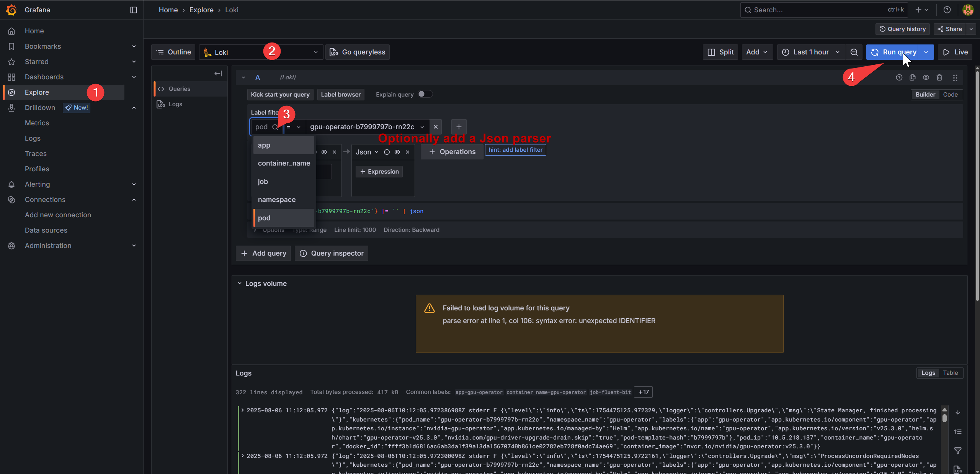Delete query A with trash icon
Viewport: 980px width, 474px height.
939,77
